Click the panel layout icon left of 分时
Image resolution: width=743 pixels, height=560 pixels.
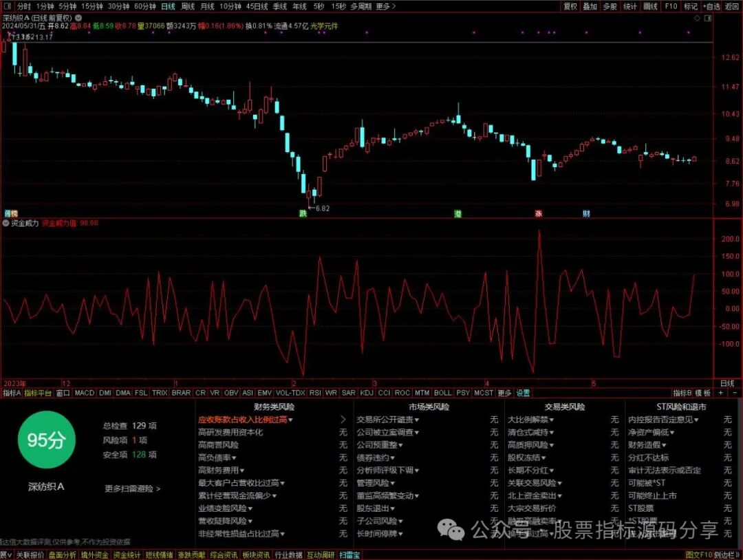click(8, 6)
